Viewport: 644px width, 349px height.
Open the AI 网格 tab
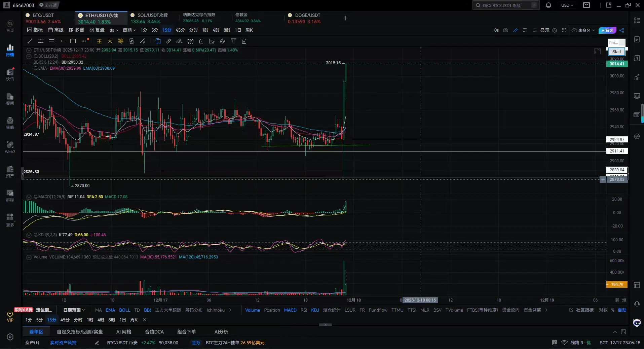click(124, 332)
